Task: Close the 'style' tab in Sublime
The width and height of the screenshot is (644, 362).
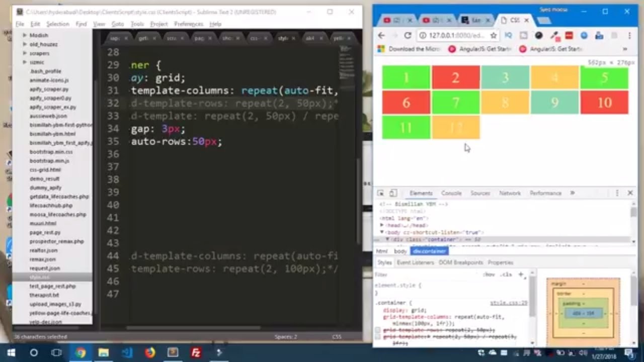Action: 293,38
